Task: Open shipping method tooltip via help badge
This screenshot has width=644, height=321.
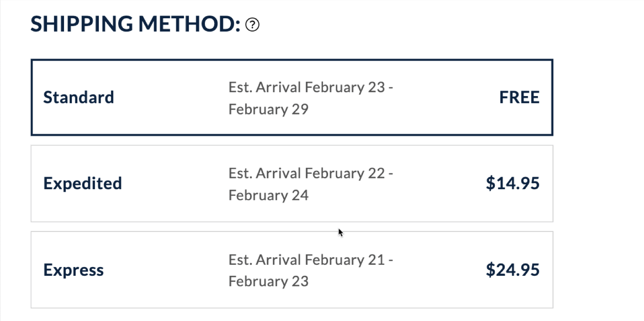Action: (x=252, y=24)
